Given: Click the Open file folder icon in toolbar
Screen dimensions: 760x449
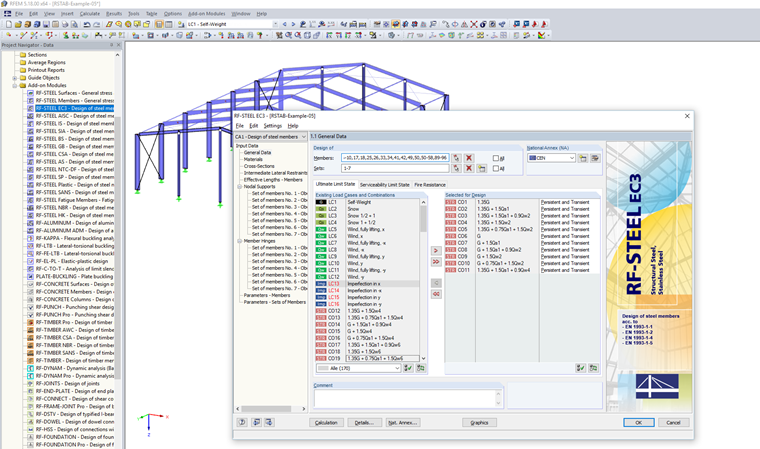Looking at the screenshot, I should click(x=18, y=24).
